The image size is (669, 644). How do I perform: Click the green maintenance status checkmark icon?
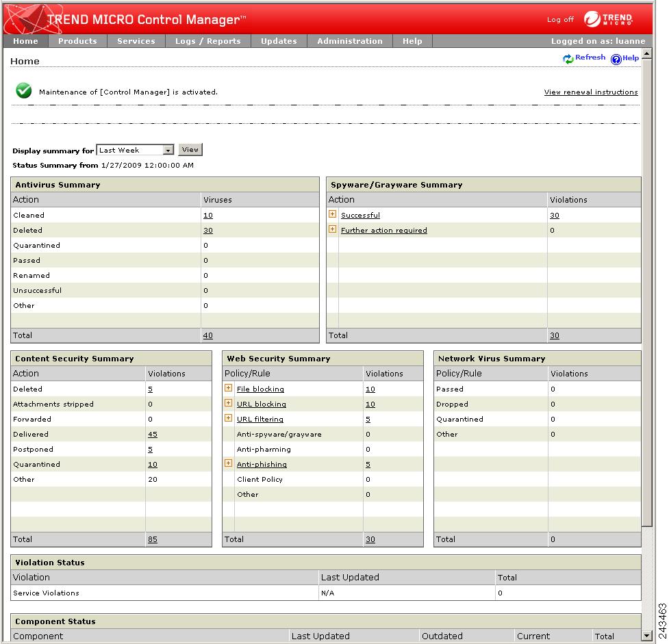23,90
